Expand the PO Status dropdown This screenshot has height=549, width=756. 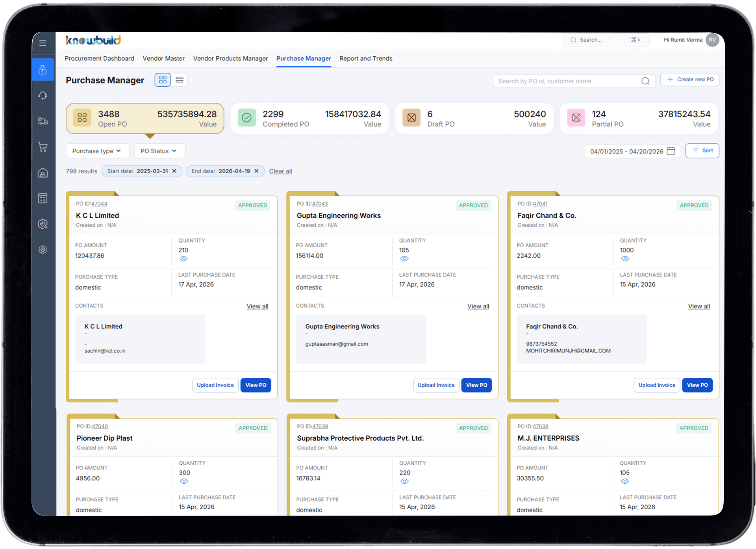point(159,151)
